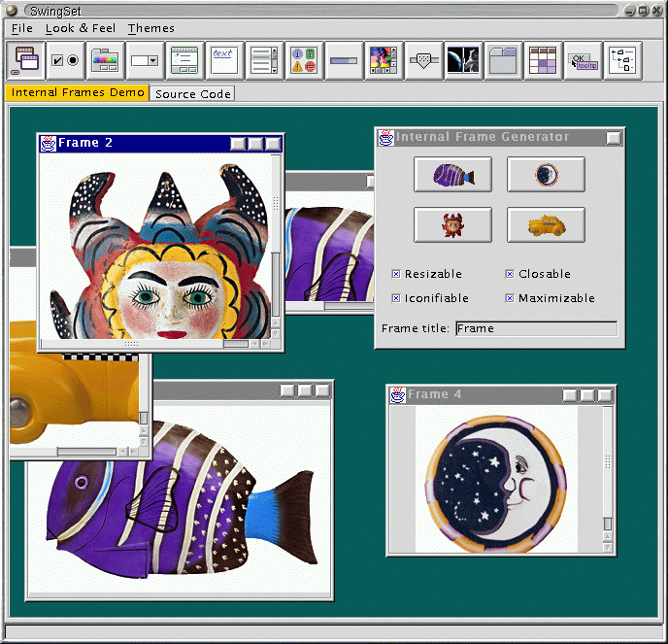Viewport: 668px width, 644px height.
Task: Open the Themes menu
Action: tap(150, 28)
